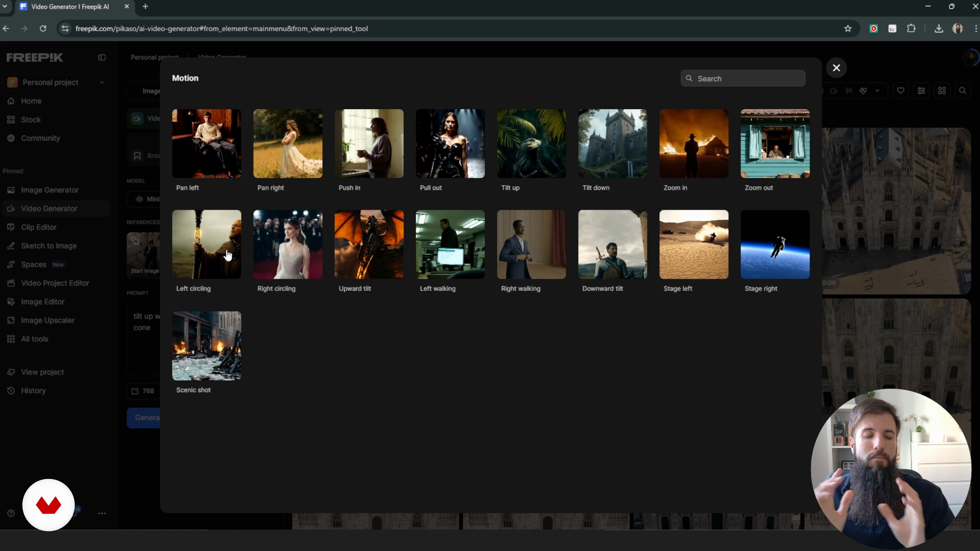980x551 pixels.
Task: Select the Pan left motion thumbnail
Action: [x=206, y=144]
